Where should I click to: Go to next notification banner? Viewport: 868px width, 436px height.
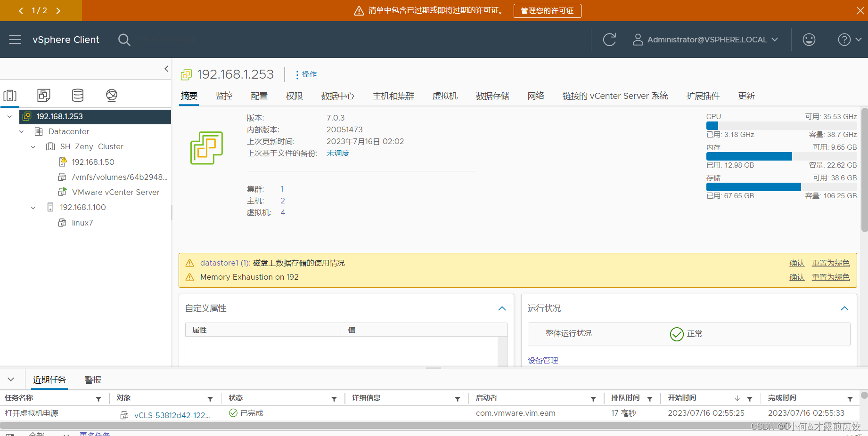tap(58, 10)
